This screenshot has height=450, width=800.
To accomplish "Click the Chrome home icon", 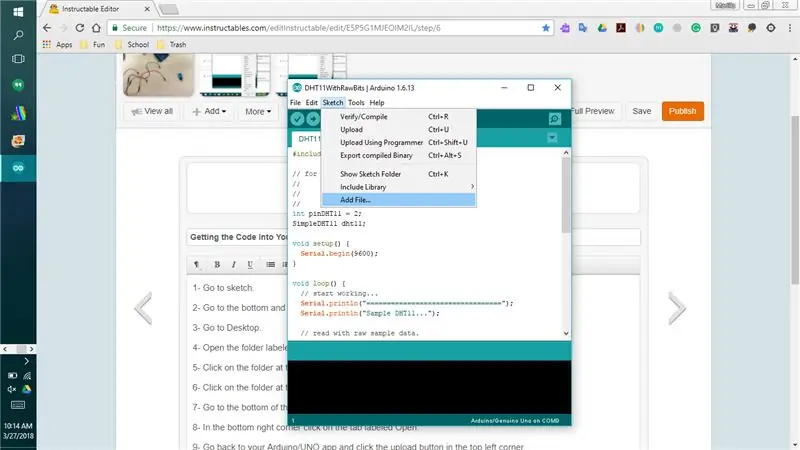I will coord(96,28).
